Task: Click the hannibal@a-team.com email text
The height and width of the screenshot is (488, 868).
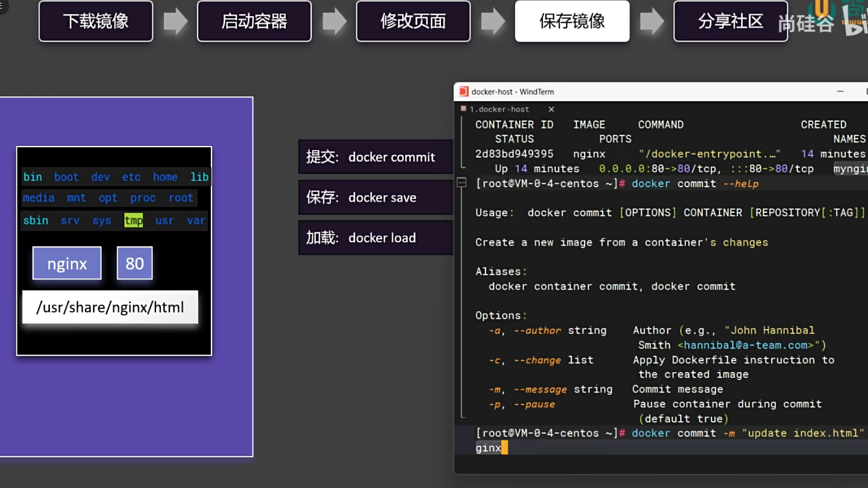Action: point(746,345)
